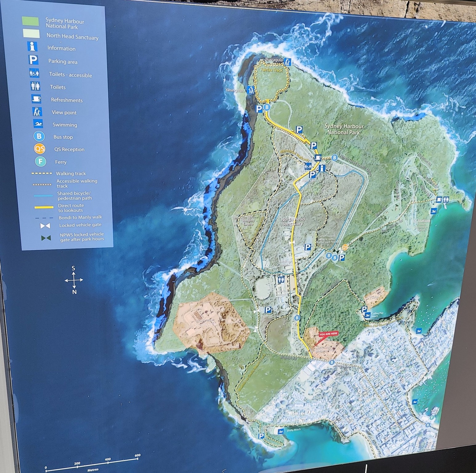Select the Sydney Harbour National Park green swatch
The width and height of the screenshot is (476, 473).
click(30, 21)
